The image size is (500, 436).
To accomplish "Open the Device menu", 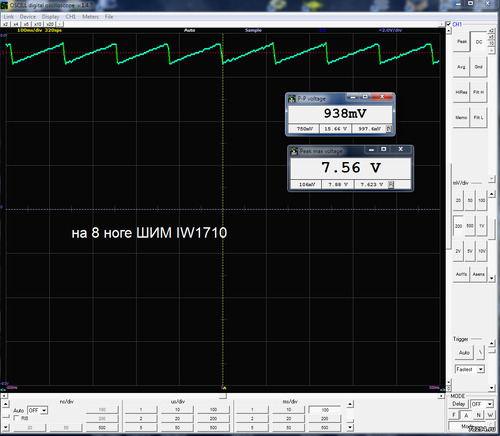I will click(x=28, y=17).
